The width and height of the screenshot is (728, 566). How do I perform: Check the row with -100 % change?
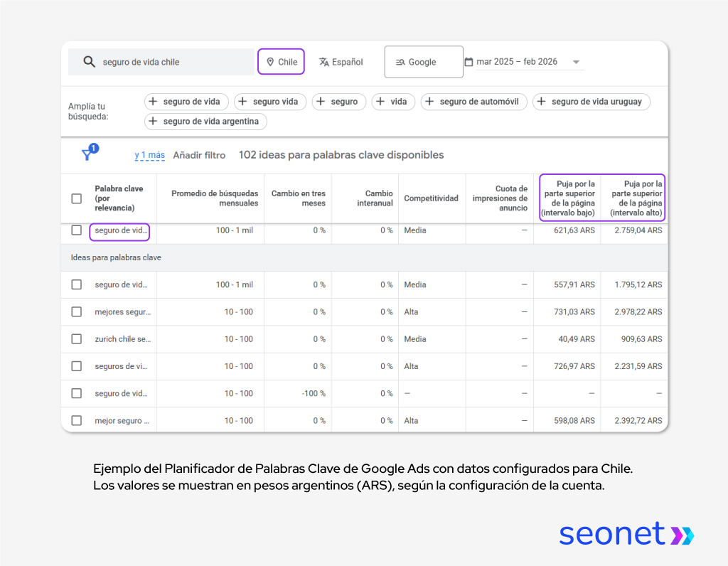tap(77, 393)
